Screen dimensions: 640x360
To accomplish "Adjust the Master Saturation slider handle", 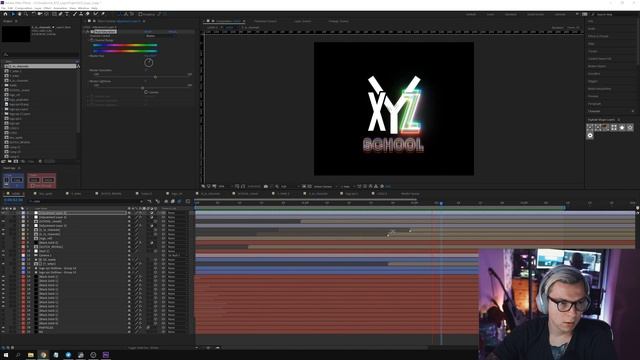I will pos(155,77).
